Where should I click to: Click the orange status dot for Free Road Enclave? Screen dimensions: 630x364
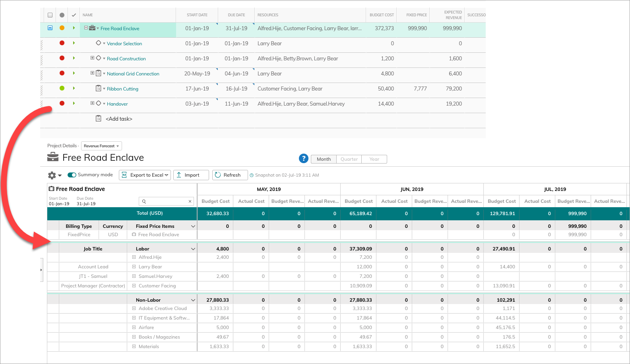[x=62, y=28]
